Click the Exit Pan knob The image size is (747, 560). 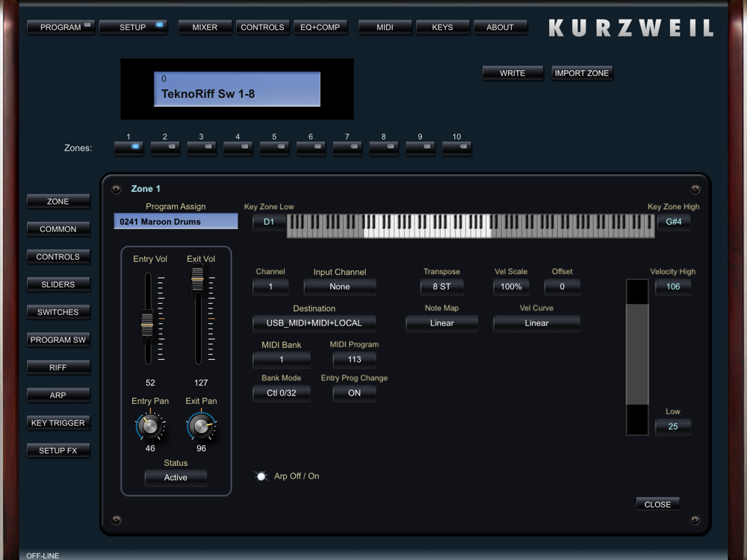coord(200,426)
